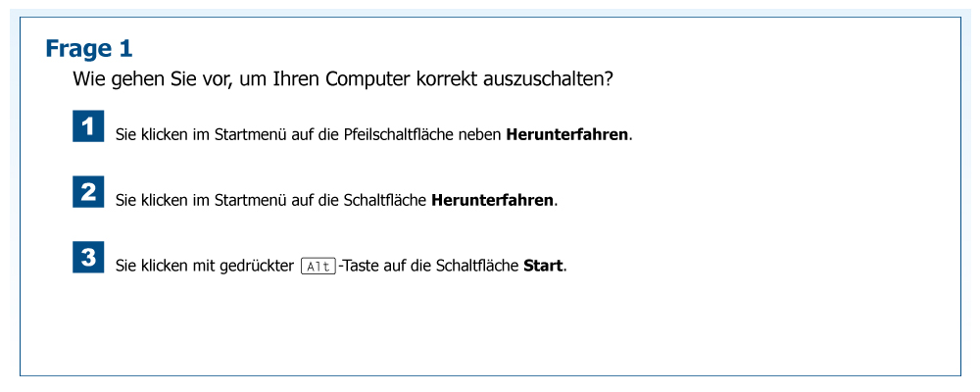Click bold 'Herunterfahren' in the second answer
Viewport: 980px width, 392px height.
pyautogui.click(x=492, y=200)
